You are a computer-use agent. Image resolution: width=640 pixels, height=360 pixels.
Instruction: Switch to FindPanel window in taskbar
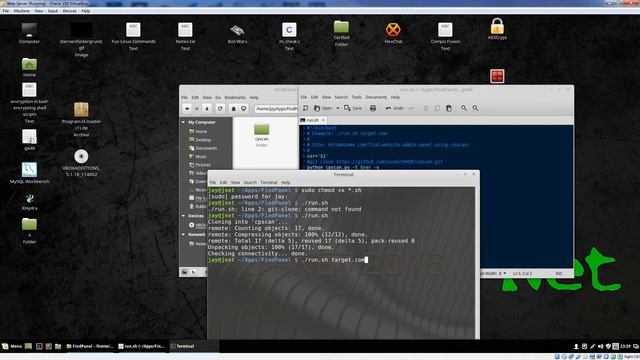[89, 346]
